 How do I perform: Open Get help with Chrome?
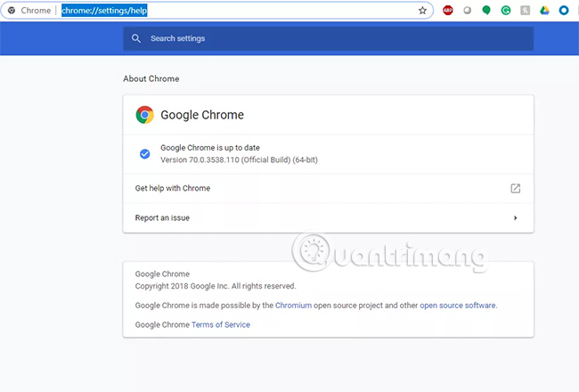[x=329, y=188]
